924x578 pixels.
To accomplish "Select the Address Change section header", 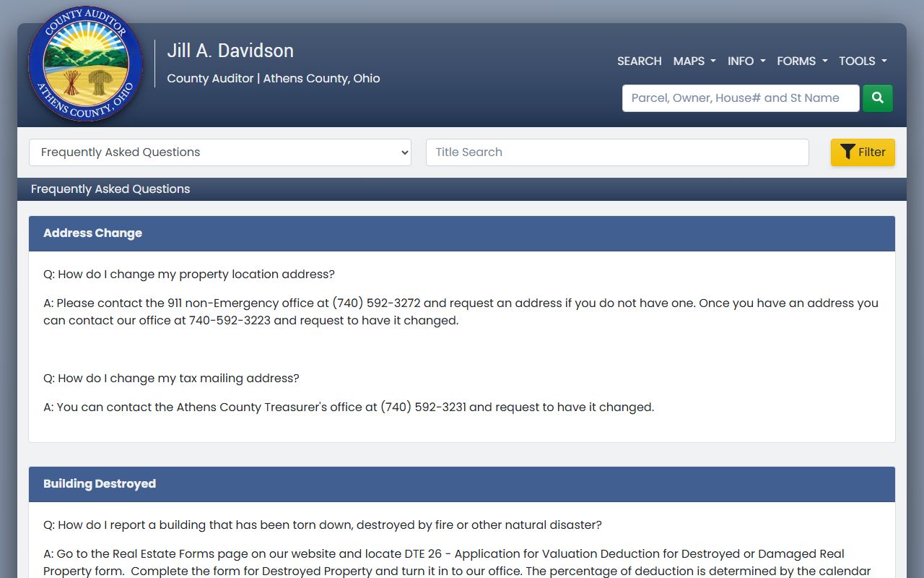I will 92,233.
